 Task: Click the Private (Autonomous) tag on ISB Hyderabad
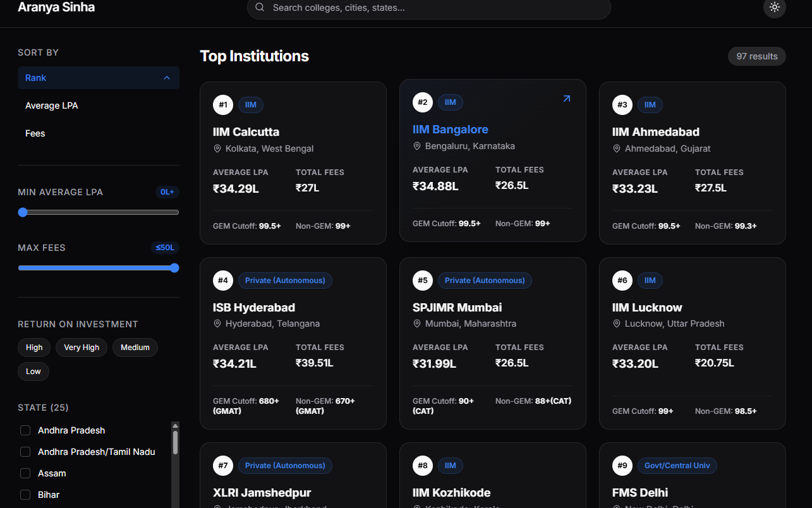tap(285, 281)
